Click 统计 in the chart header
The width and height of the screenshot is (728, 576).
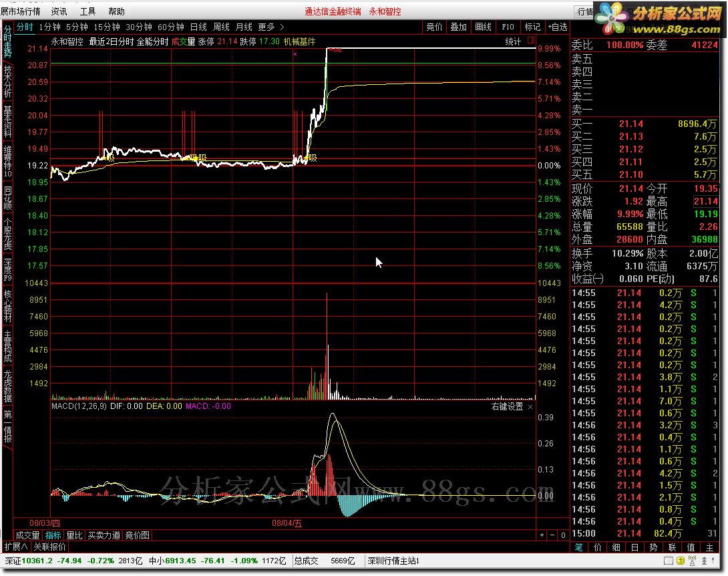[x=513, y=41]
